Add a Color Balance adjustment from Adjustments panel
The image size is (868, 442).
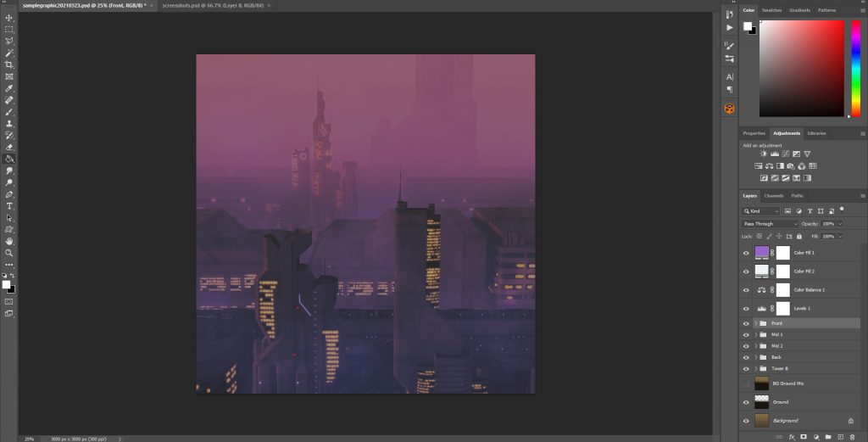point(770,166)
